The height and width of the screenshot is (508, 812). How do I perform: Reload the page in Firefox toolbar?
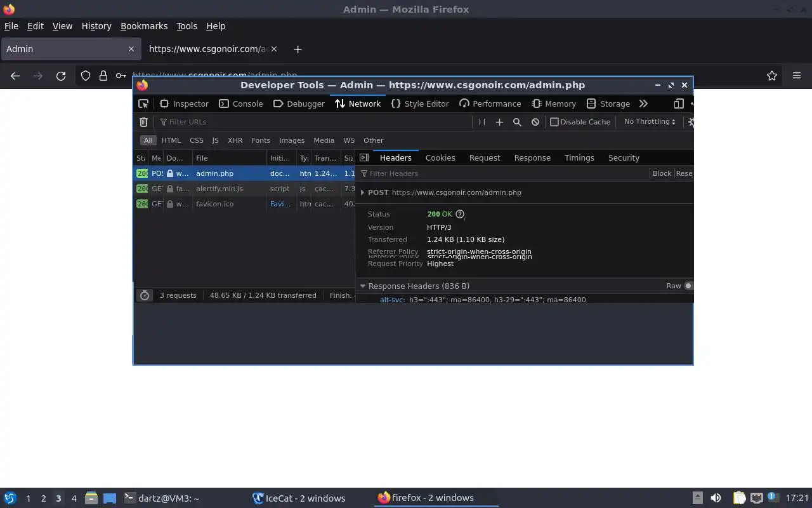click(61, 76)
